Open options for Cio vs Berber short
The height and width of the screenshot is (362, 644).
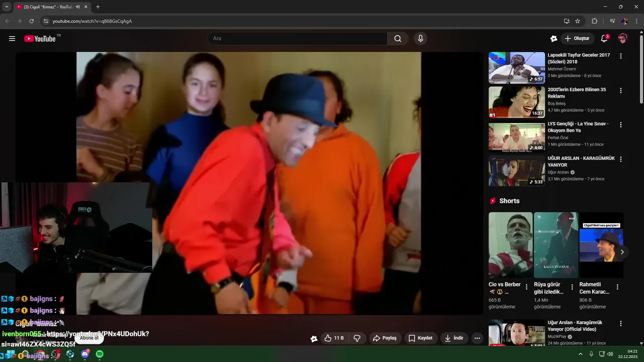[527, 287]
